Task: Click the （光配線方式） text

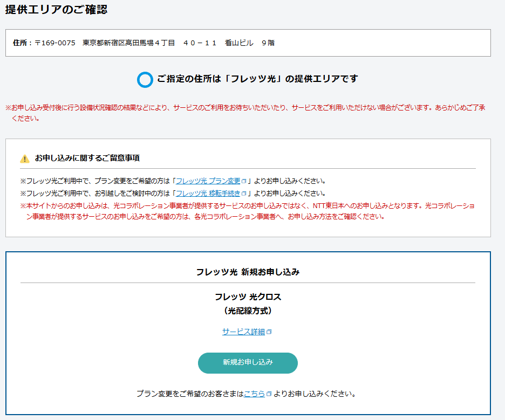Action: pyautogui.click(x=248, y=311)
